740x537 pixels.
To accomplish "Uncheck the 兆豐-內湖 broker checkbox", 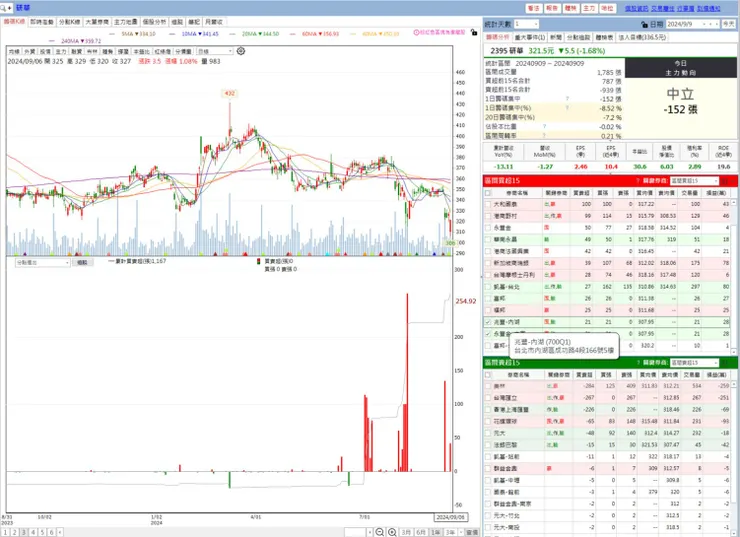I will (x=488, y=322).
